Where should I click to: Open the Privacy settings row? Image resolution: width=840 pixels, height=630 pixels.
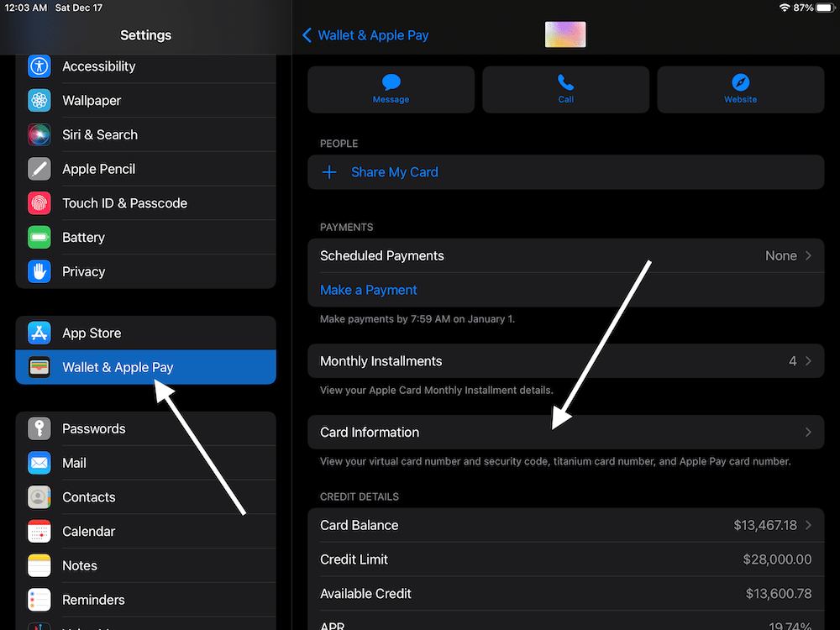point(145,272)
